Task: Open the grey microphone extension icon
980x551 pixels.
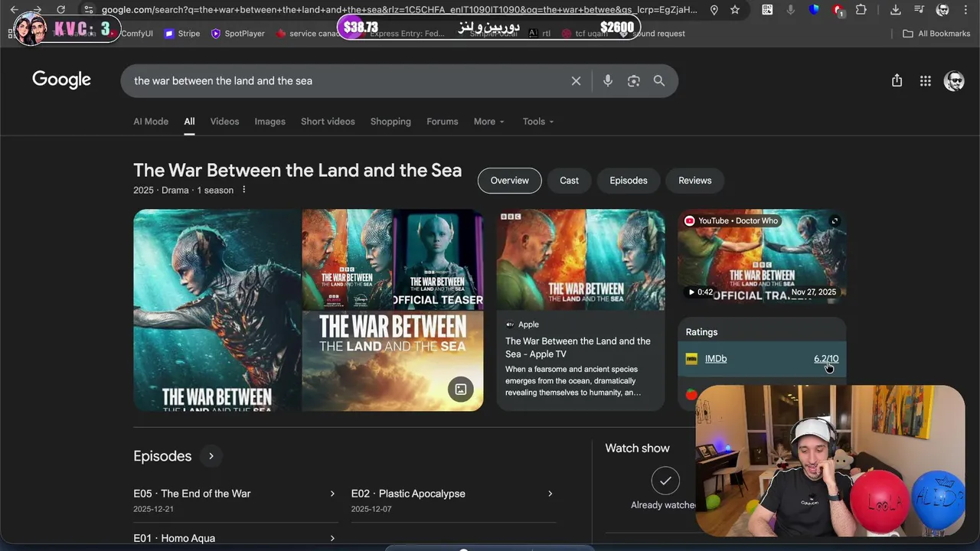Action: 791,10
